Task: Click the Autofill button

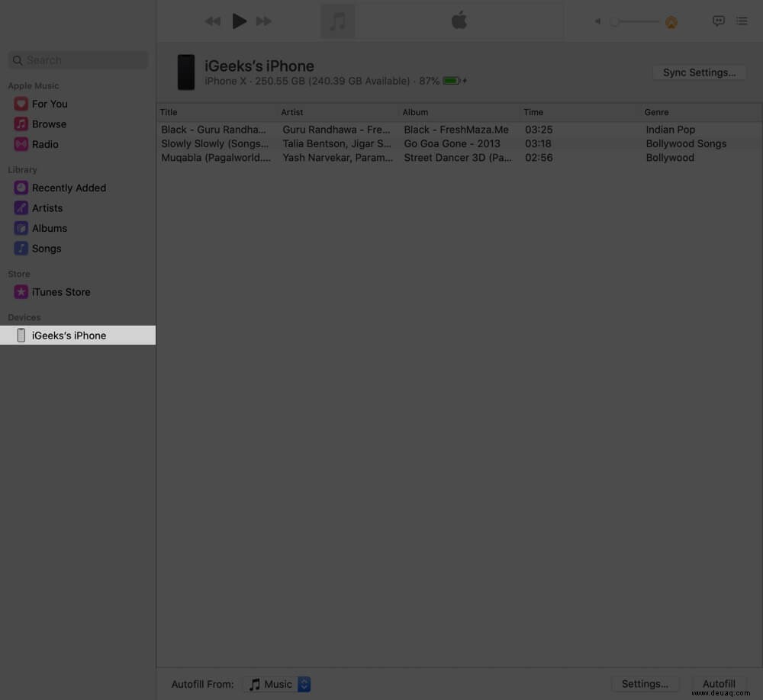Action: coord(719,683)
